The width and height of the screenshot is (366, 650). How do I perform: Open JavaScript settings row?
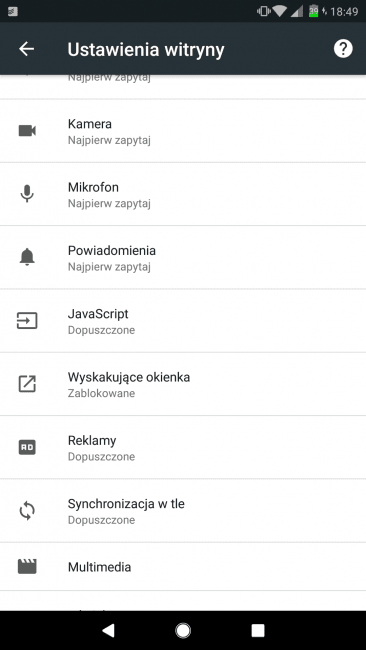[183, 321]
